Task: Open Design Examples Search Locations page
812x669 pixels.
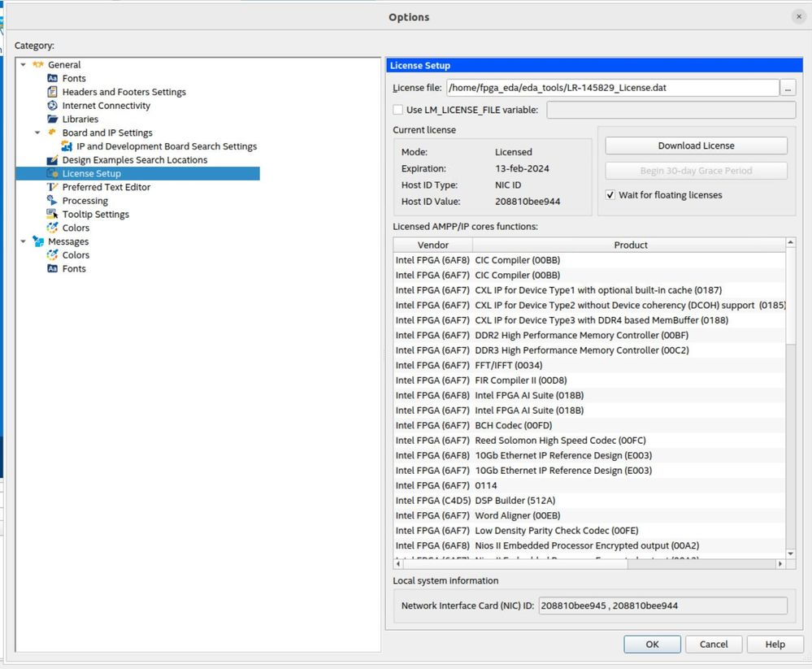Action: click(134, 160)
